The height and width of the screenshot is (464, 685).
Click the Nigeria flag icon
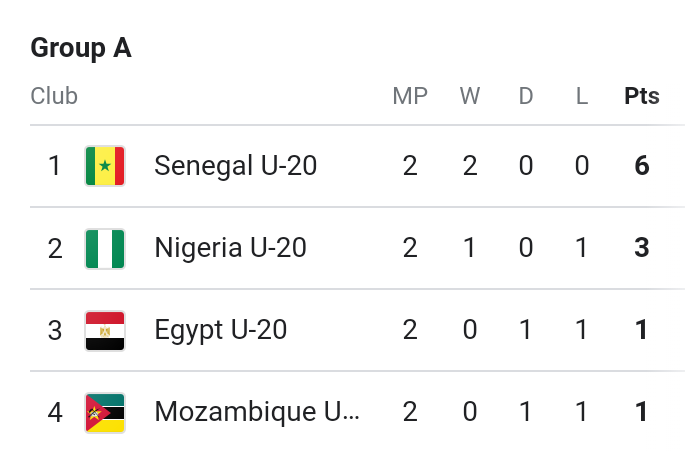(x=105, y=248)
